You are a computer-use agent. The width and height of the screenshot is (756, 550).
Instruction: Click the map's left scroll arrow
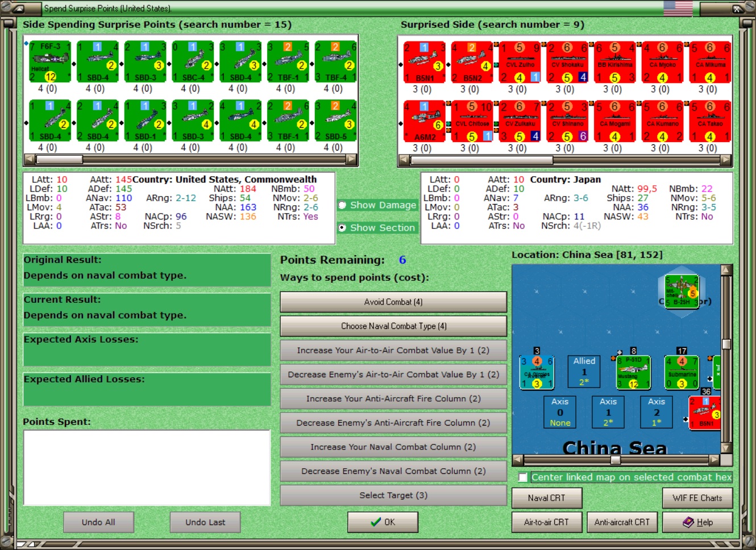(x=517, y=460)
